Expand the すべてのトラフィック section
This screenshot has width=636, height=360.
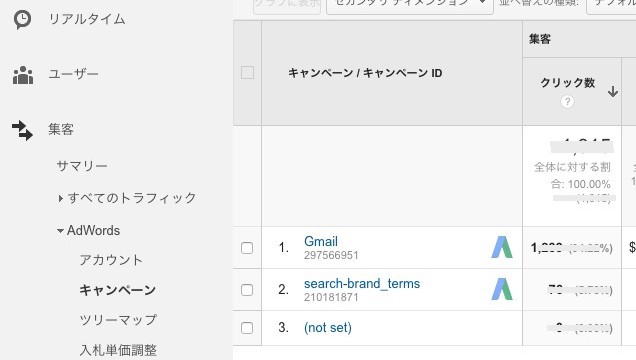127,198
